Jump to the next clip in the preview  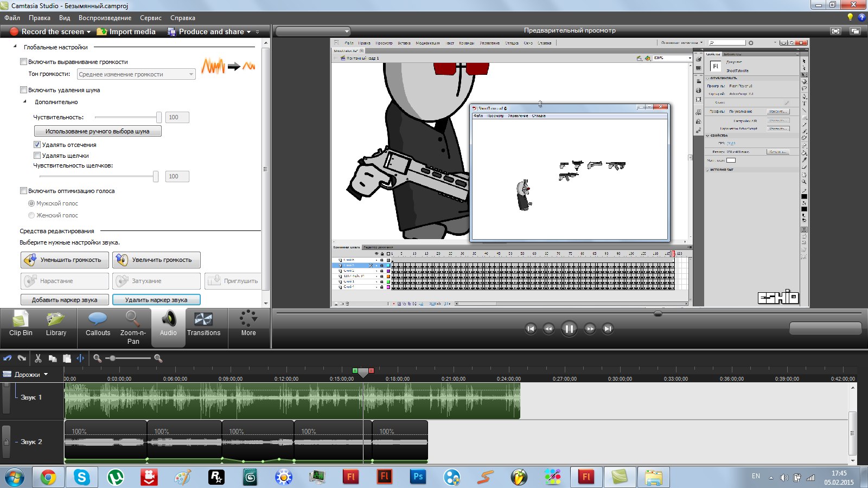608,329
